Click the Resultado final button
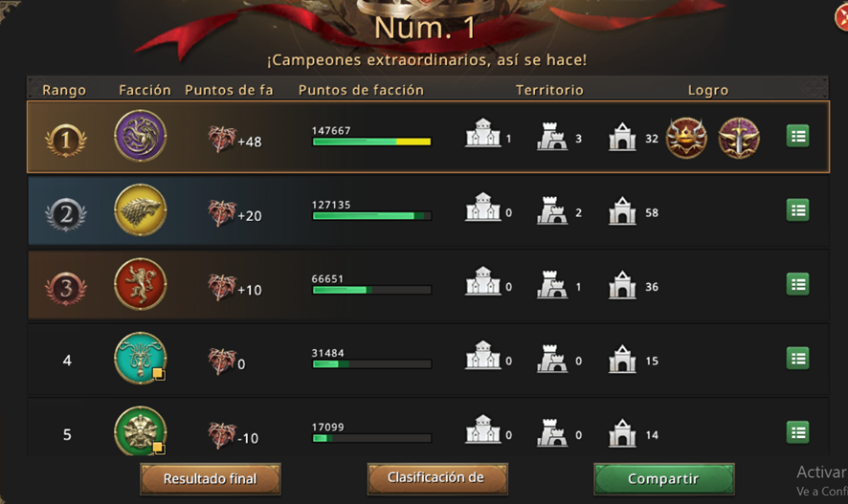The width and height of the screenshot is (848, 504). point(211,478)
